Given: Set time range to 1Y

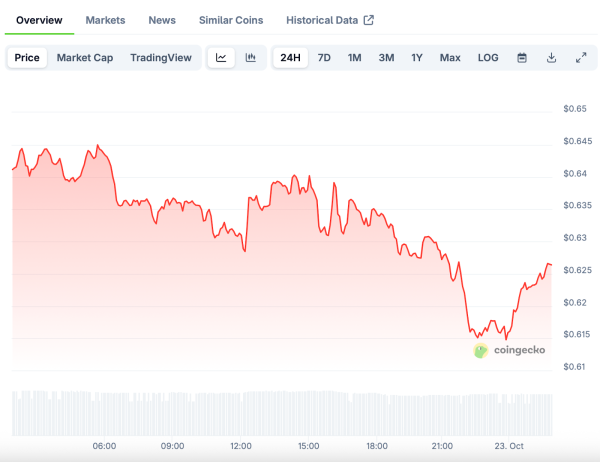Looking at the screenshot, I should click(417, 58).
